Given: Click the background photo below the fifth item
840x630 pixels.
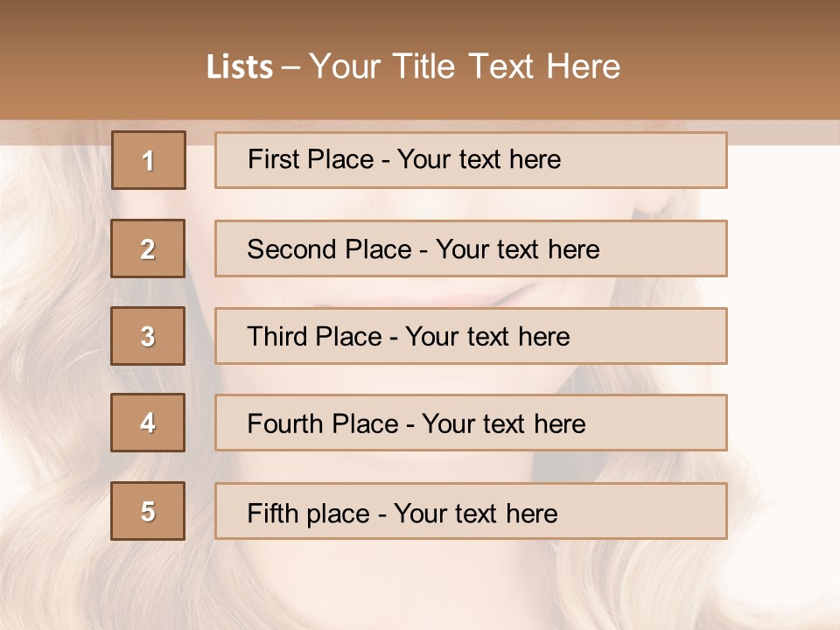Looking at the screenshot, I should point(420,586).
